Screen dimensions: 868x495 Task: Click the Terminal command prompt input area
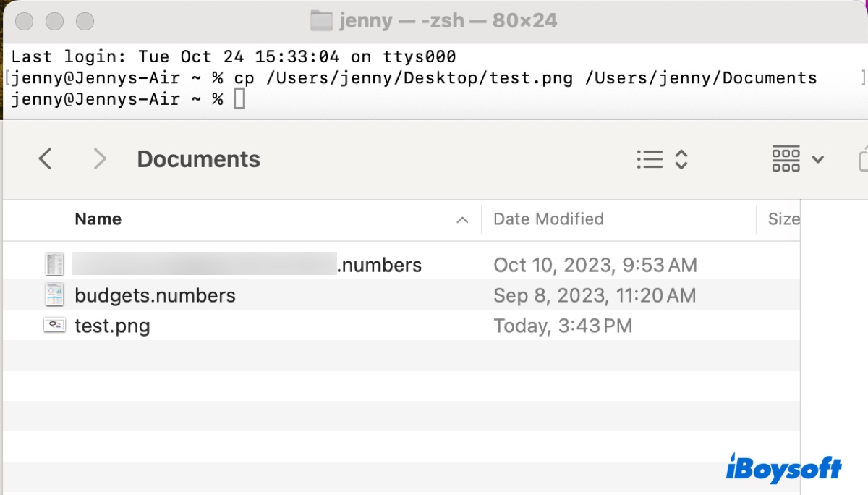tap(239, 98)
